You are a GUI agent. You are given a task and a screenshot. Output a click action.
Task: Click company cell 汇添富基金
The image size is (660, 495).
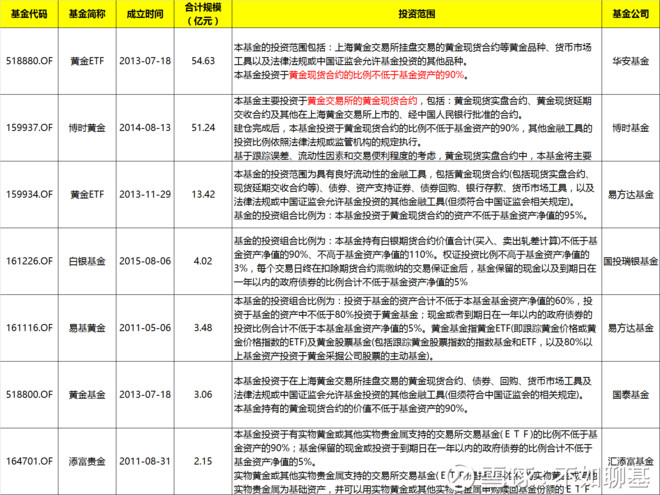tap(631, 461)
